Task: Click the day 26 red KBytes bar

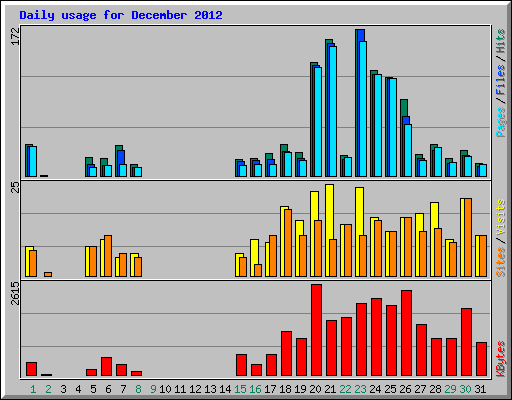Action: tap(407, 333)
